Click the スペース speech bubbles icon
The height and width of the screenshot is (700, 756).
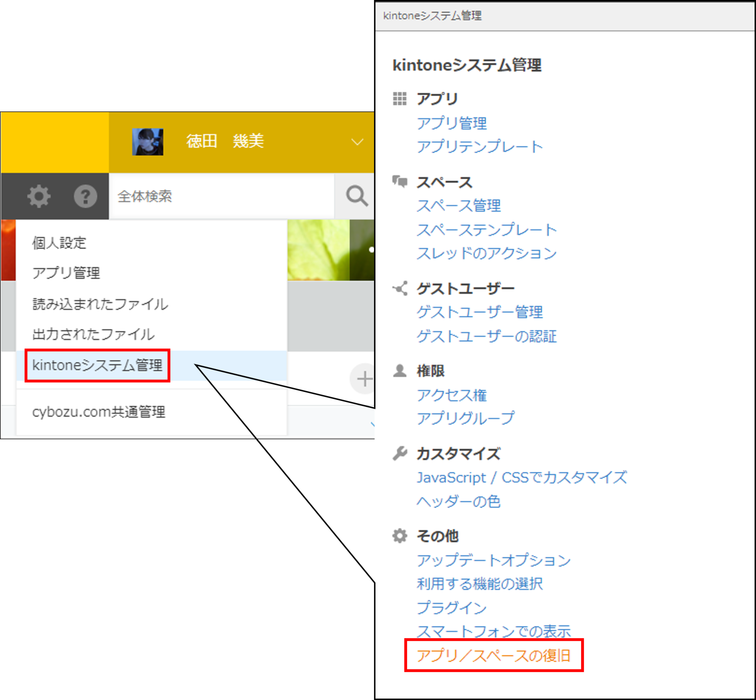(400, 181)
